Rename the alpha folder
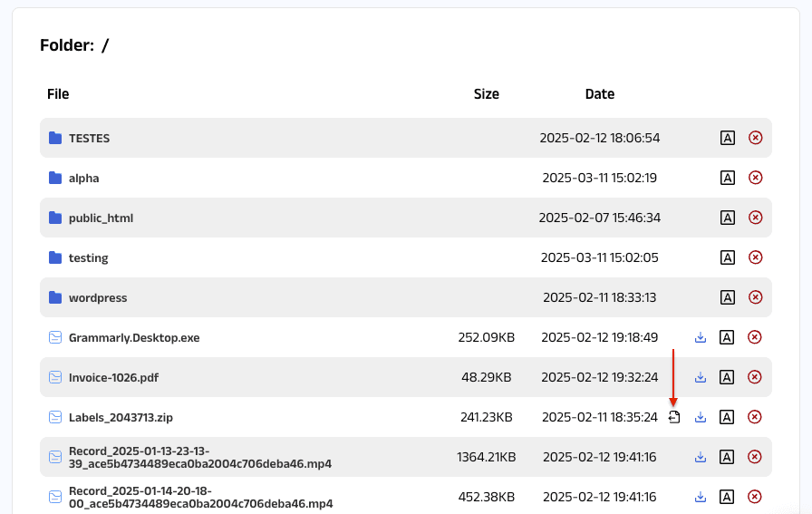The height and width of the screenshot is (514, 812). pos(727,178)
